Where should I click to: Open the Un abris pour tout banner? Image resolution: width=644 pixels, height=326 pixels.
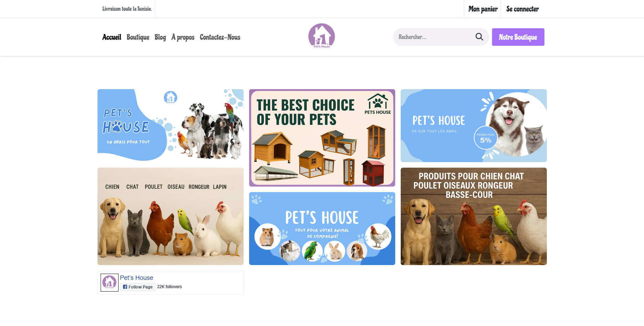pyautogui.click(x=171, y=126)
